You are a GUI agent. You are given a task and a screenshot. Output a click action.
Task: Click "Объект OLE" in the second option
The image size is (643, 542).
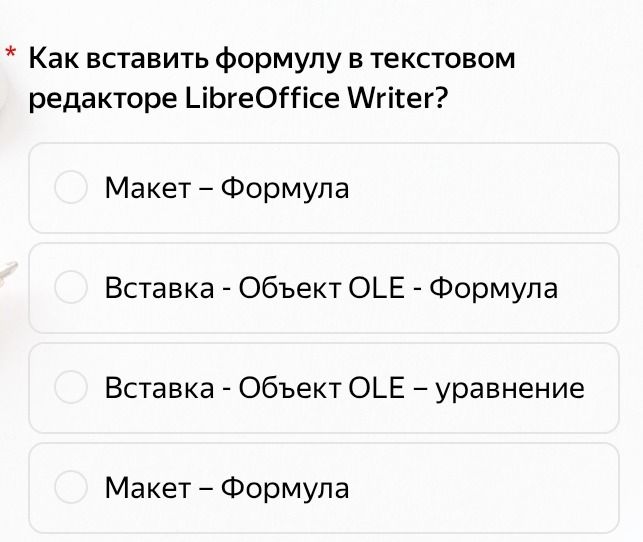(x=322, y=287)
